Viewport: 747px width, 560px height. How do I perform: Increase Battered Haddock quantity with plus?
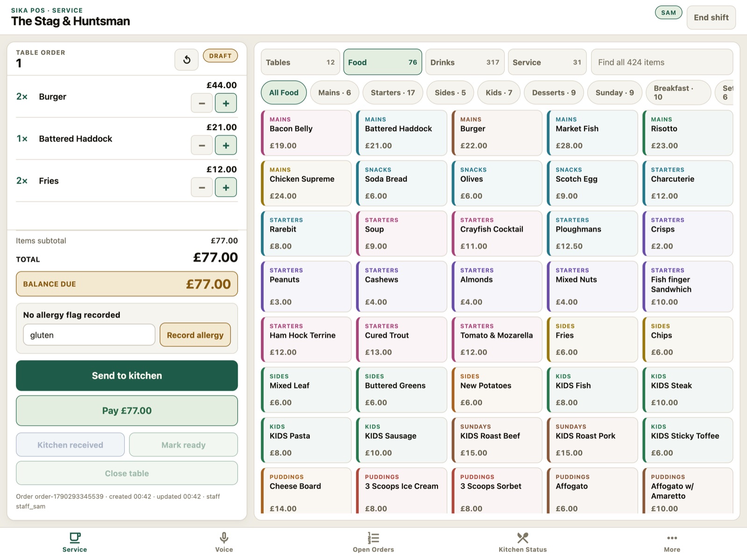click(x=226, y=145)
